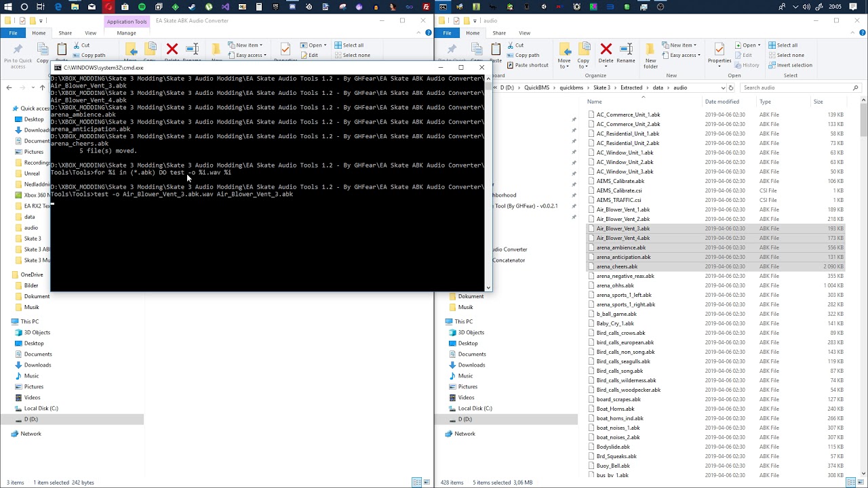Sort by the Name column header
The height and width of the screenshot is (488, 868).
(x=595, y=102)
